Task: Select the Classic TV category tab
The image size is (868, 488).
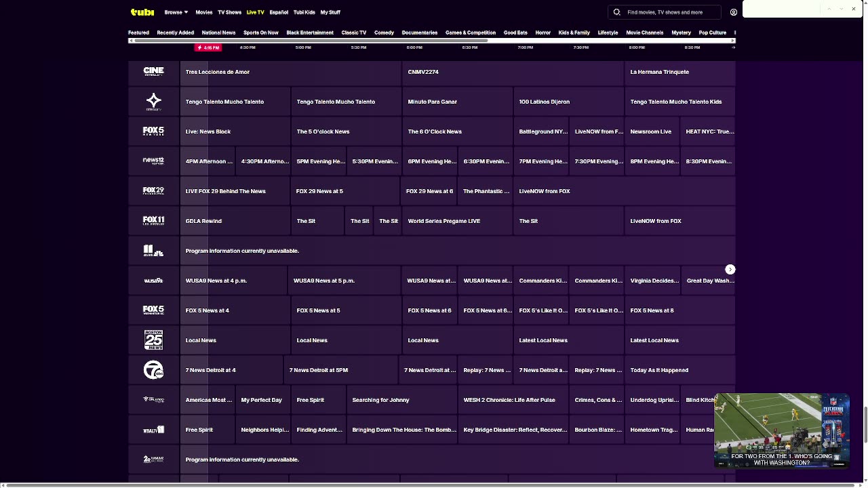Action: 353,33
